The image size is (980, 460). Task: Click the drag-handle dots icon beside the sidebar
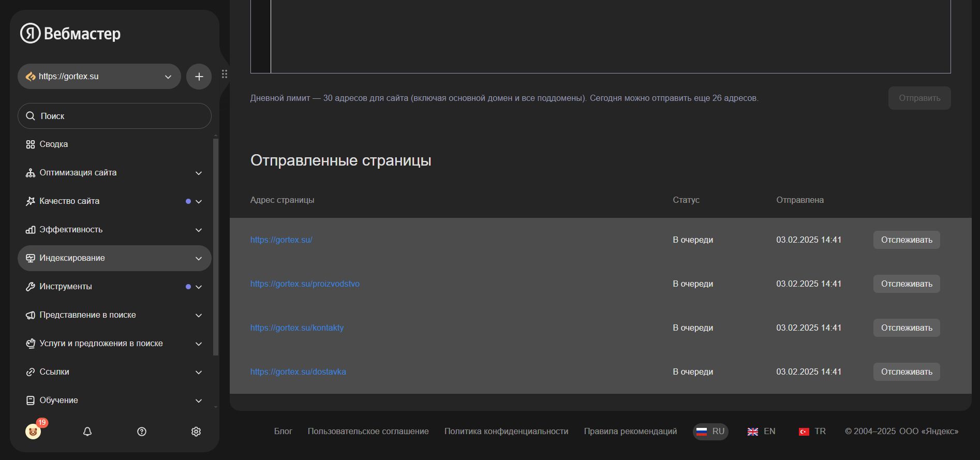coord(225,74)
